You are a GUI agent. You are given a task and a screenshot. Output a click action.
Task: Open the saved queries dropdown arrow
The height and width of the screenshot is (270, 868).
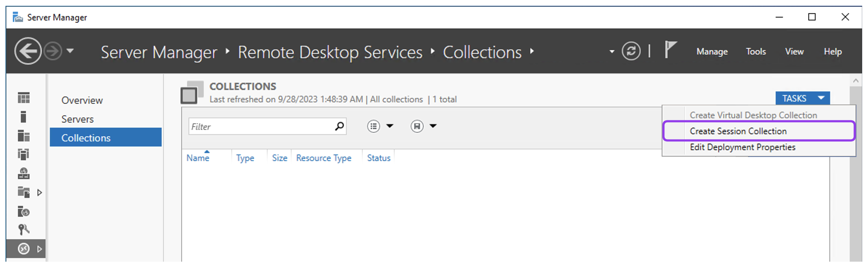[433, 126]
